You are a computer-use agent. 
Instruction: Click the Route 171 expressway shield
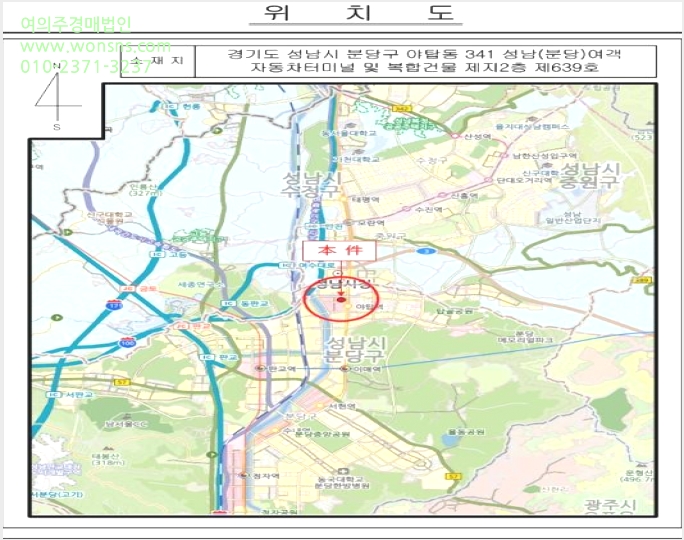click(114, 305)
